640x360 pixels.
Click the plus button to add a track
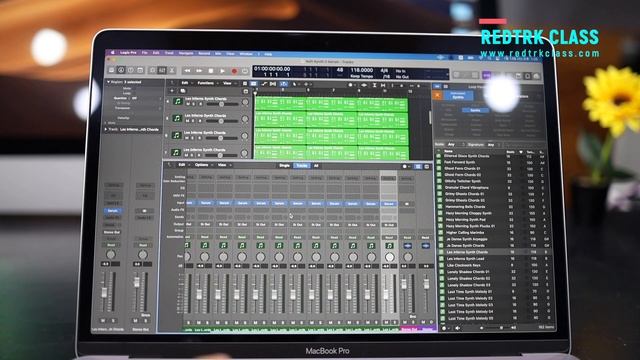[172, 91]
